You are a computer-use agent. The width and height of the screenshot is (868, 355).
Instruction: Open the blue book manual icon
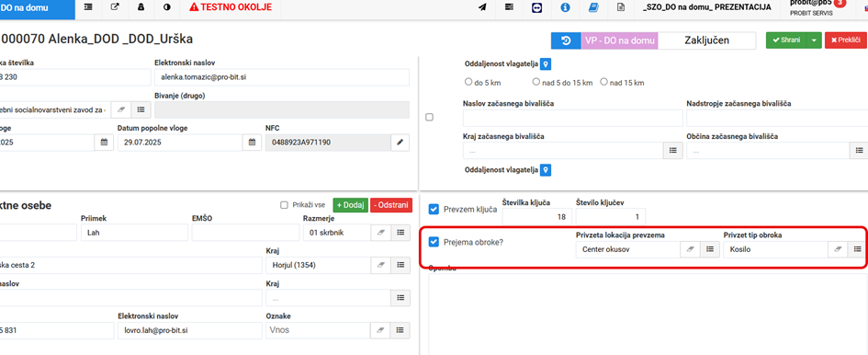592,7
